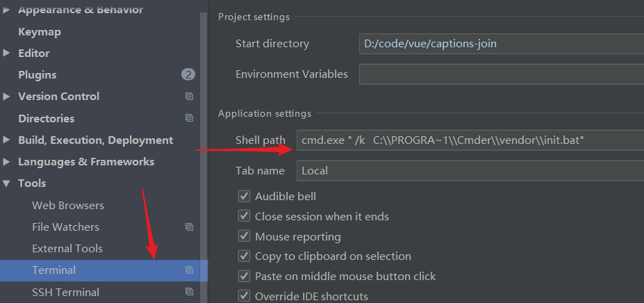This screenshot has height=303, width=644.
Task: Click the Shell path input field
Action: pos(470,141)
